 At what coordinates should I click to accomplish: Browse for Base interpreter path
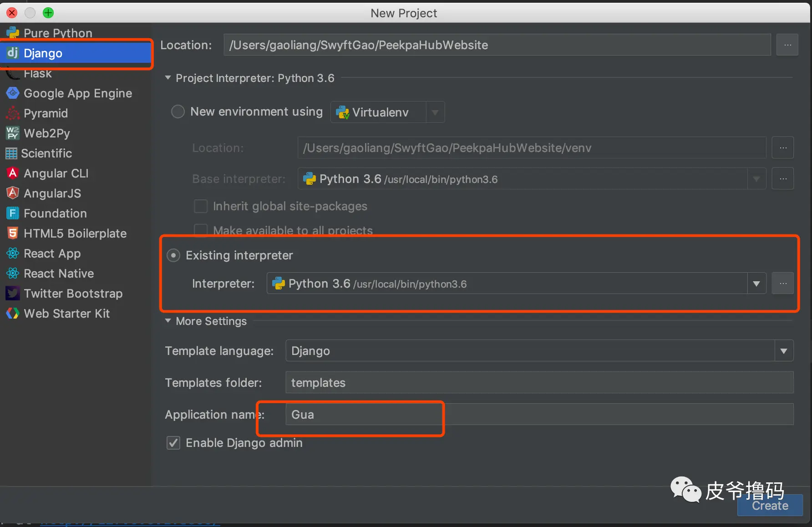pyautogui.click(x=783, y=178)
